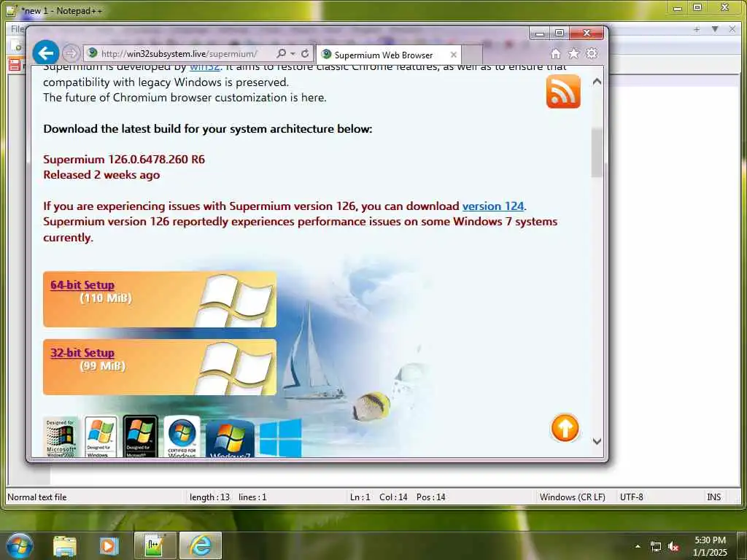747x560 pixels.
Task: Click the black Designed for Microsoft badge
Action: coord(140,436)
